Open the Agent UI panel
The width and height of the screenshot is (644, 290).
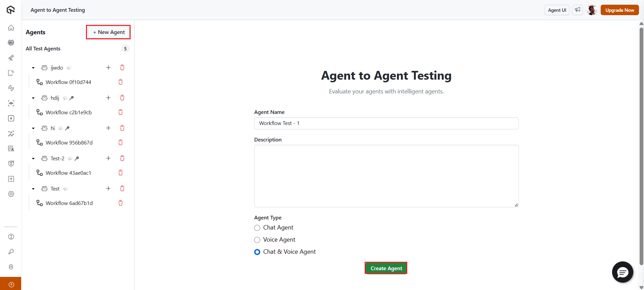tap(557, 10)
